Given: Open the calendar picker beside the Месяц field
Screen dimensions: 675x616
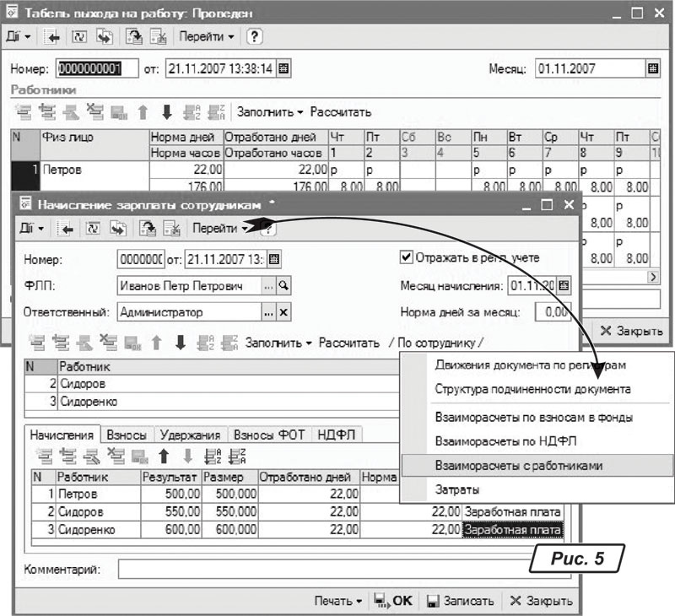Looking at the screenshot, I should point(652,69).
